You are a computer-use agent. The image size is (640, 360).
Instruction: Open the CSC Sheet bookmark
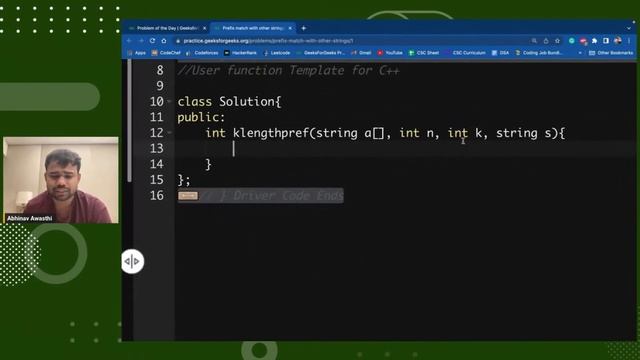[424, 53]
